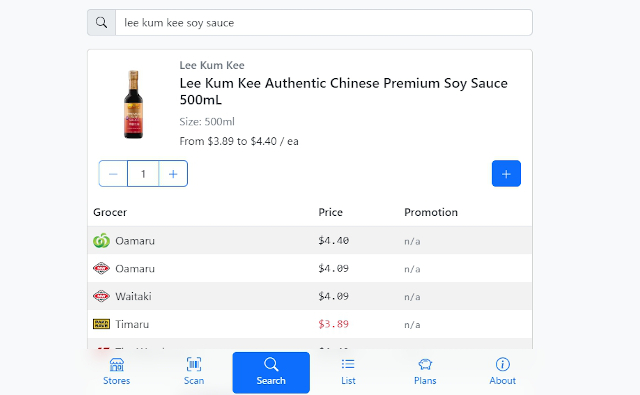640x395 pixels.
Task: Click the search field with soy sauce query
Action: 324,22
